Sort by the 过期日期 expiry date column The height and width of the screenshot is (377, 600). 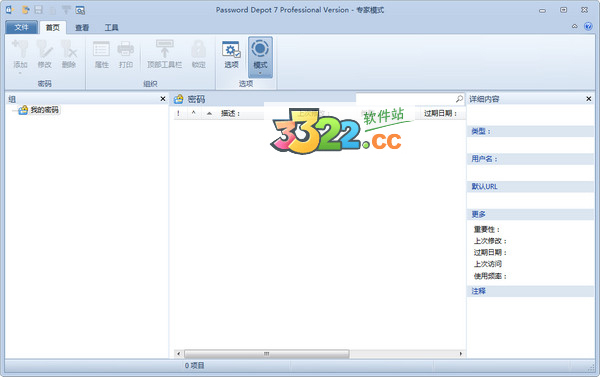click(x=440, y=113)
